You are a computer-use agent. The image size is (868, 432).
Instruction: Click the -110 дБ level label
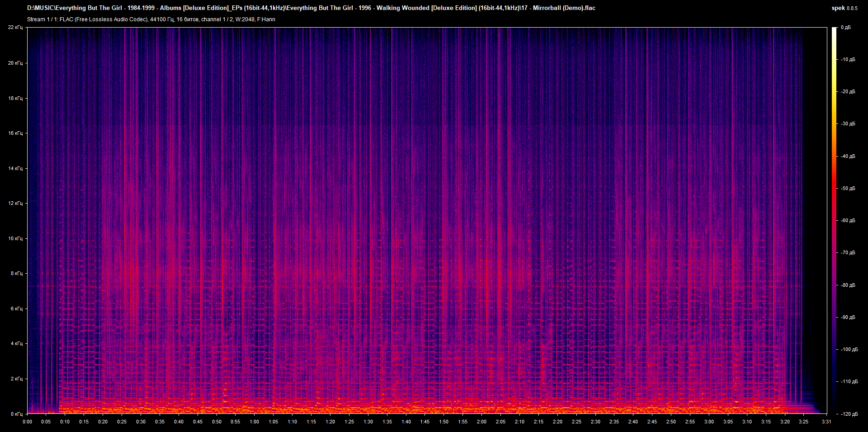pos(849,382)
